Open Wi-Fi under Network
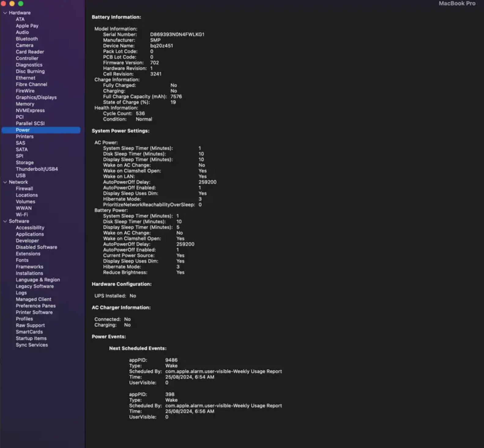 22,215
